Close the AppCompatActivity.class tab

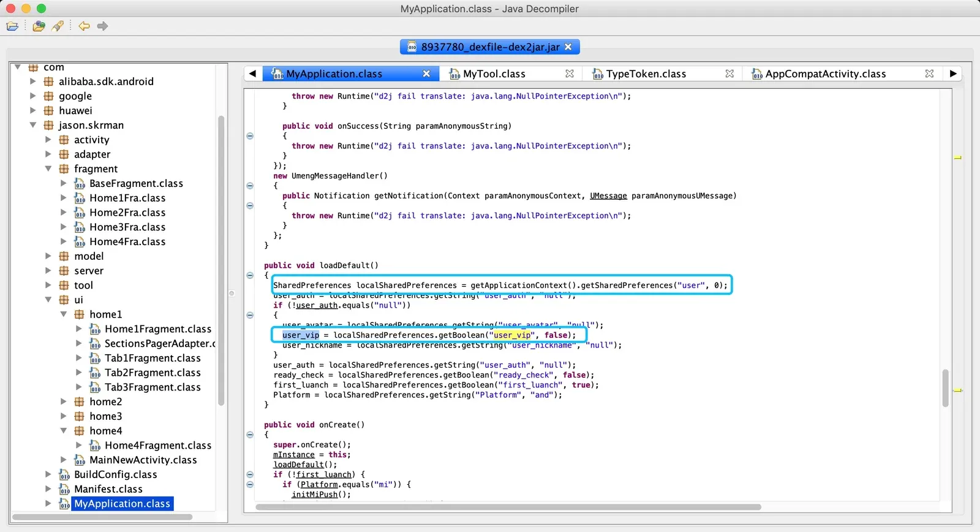[x=929, y=74]
